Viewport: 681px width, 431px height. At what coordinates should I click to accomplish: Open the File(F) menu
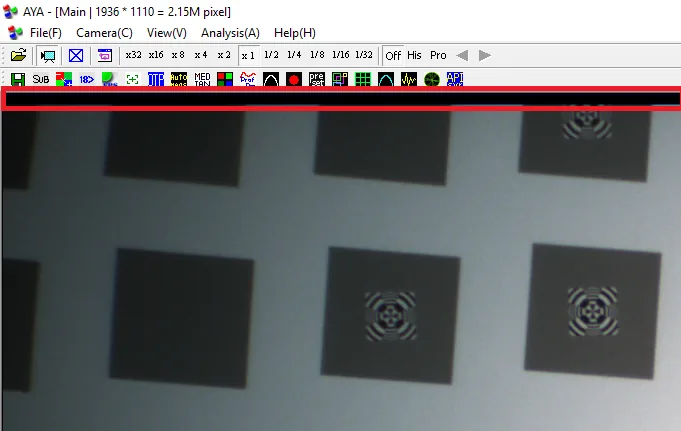(46, 33)
